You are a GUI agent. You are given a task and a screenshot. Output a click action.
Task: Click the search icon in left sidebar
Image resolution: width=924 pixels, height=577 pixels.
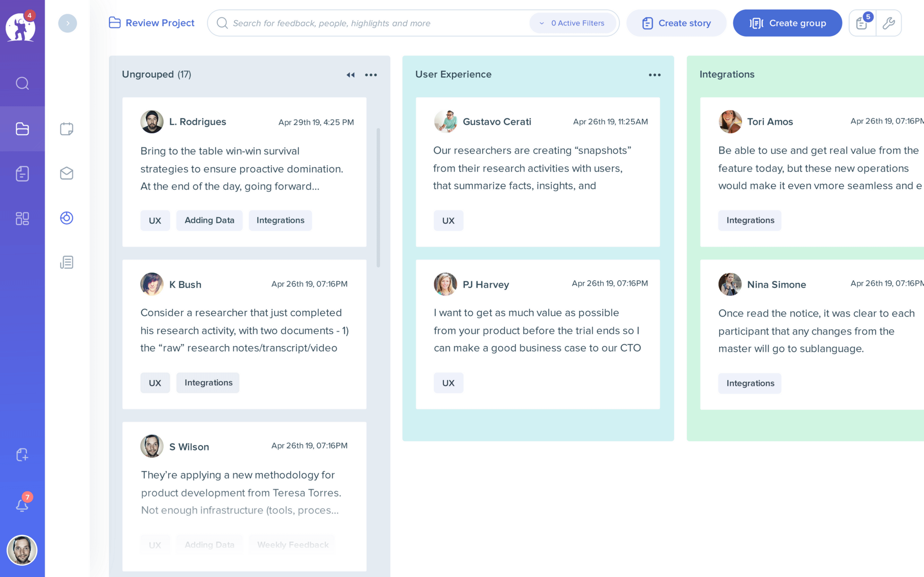22,83
